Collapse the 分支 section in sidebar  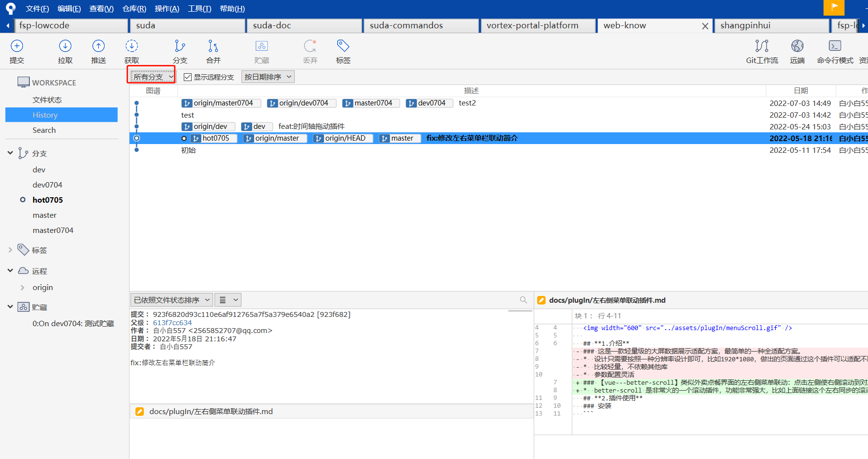10,153
